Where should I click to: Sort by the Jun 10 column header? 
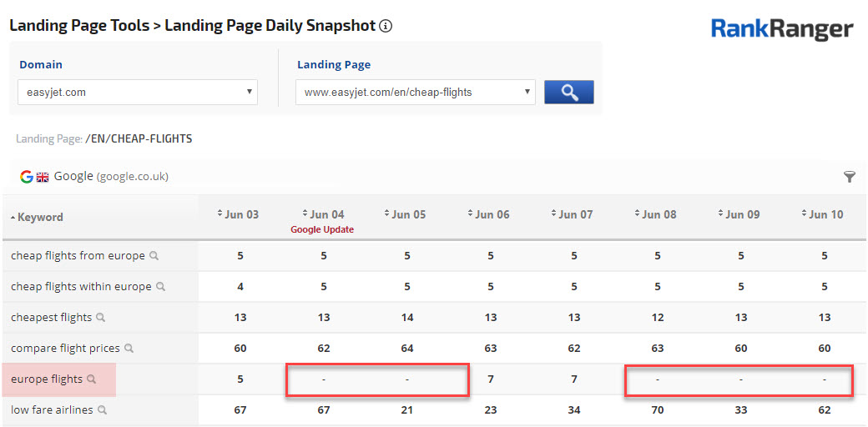coord(822,215)
